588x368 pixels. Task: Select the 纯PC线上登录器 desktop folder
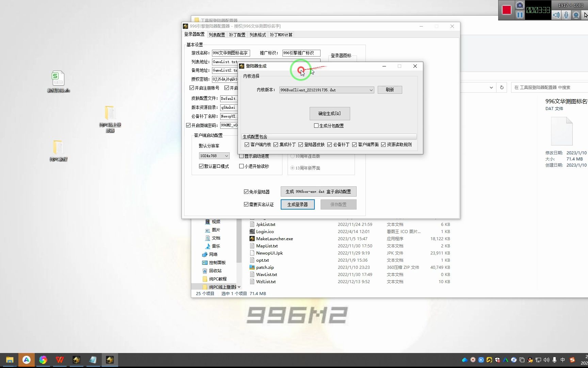110,119
